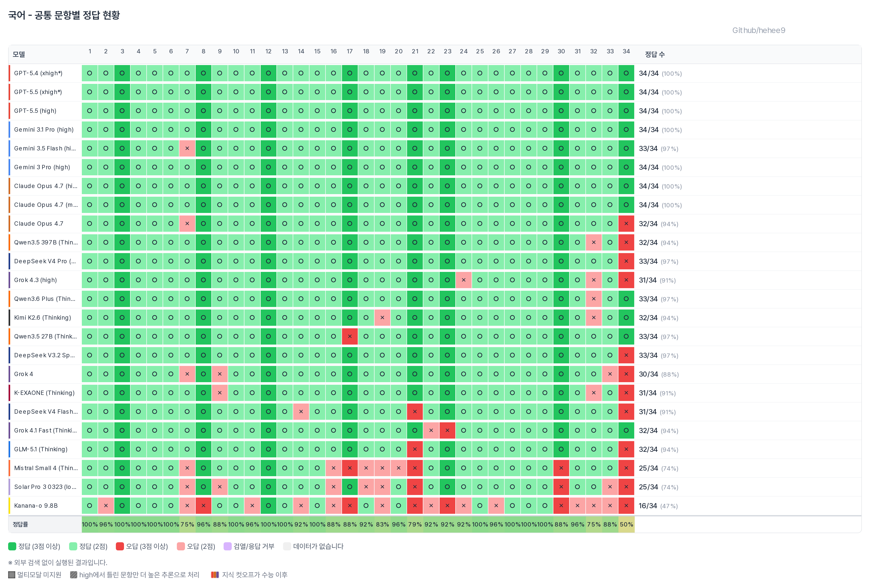This screenshot has height=588, width=870.
Task: Select the dark green '정답 (3점 이상)' legend swatch
Action: (x=12, y=546)
